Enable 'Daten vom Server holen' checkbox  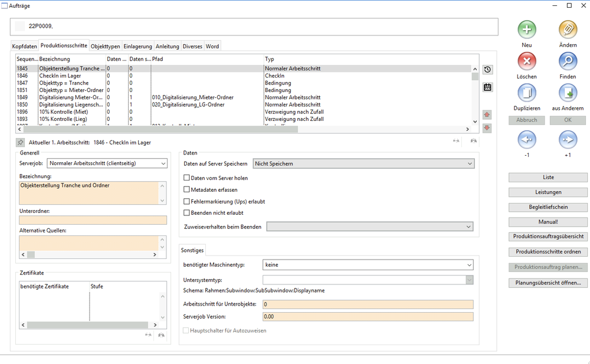point(187,178)
